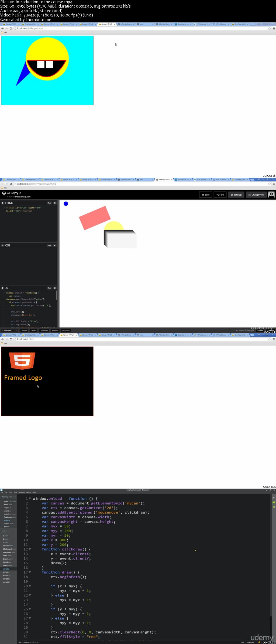The height and width of the screenshot is (644, 276).
Task: Collapse code fold at line 1 in Brackets
Action: coord(30,499)
